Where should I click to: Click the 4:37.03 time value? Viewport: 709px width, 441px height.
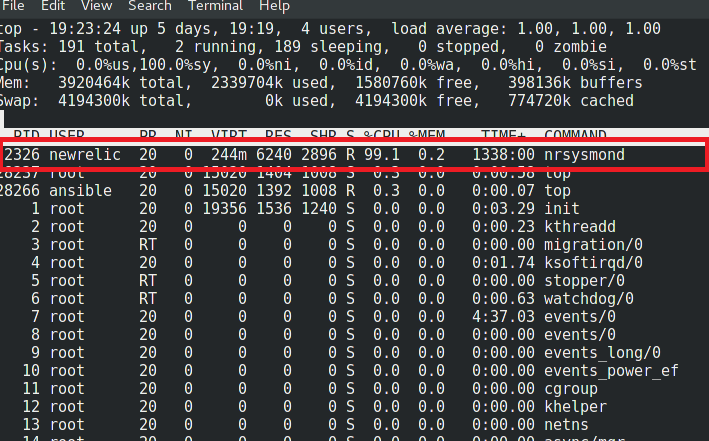point(503,317)
